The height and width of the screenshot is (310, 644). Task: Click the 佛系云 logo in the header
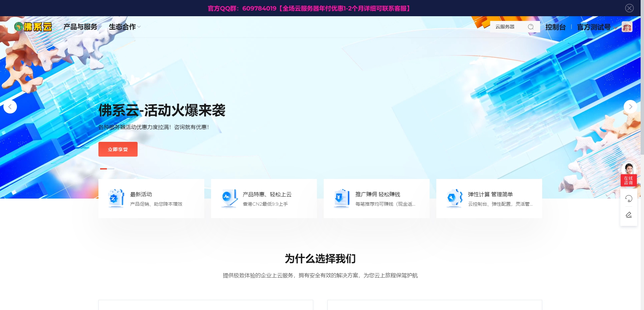point(33,26)
